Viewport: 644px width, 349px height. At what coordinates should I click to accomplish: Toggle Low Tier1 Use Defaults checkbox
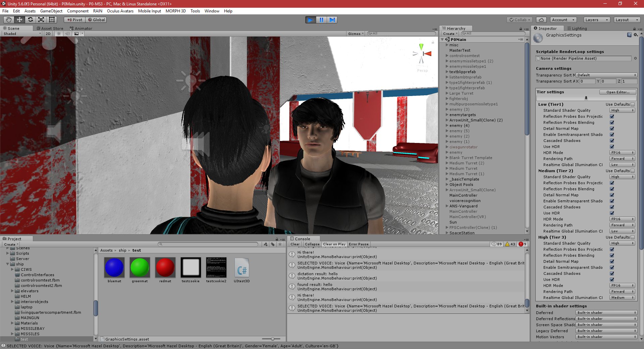633,104
